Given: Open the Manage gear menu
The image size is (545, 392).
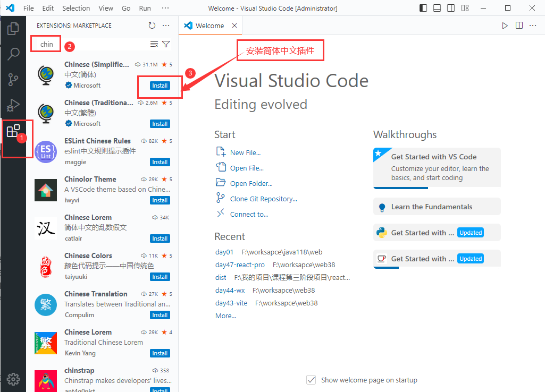Looking at the screenshot, I should (x=13, y=379).
